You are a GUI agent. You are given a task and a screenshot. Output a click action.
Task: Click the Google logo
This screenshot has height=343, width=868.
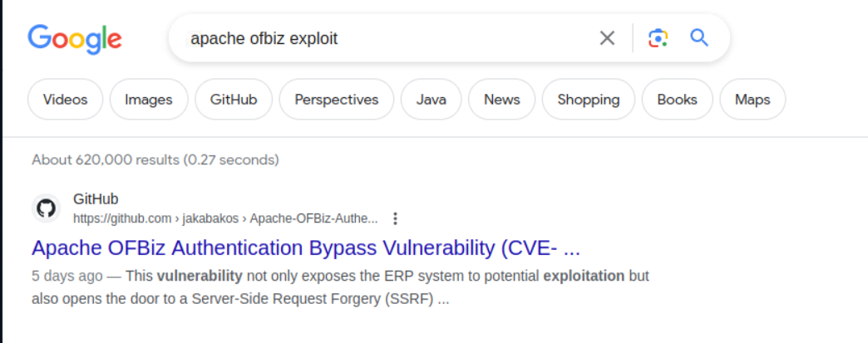point(75,38)
